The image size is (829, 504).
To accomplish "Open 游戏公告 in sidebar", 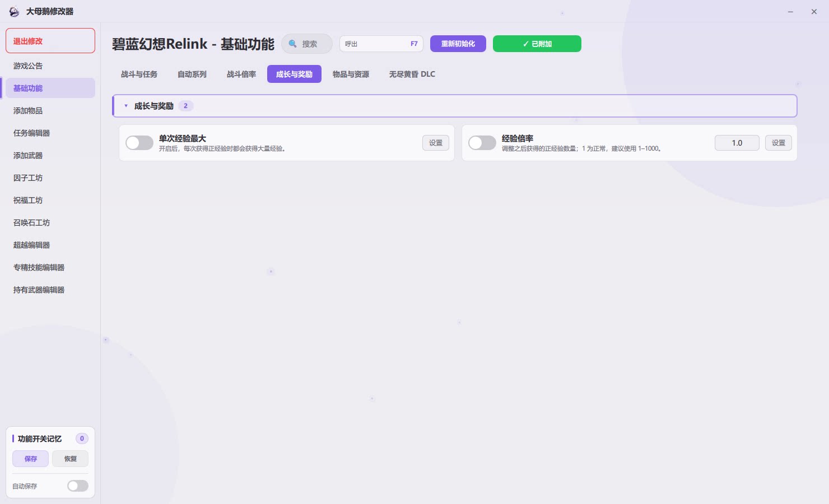I will pos(50,66).
